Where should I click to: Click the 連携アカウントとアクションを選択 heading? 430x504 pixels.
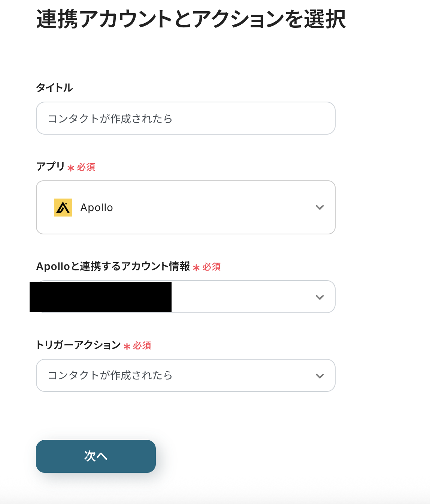(191, 19)
